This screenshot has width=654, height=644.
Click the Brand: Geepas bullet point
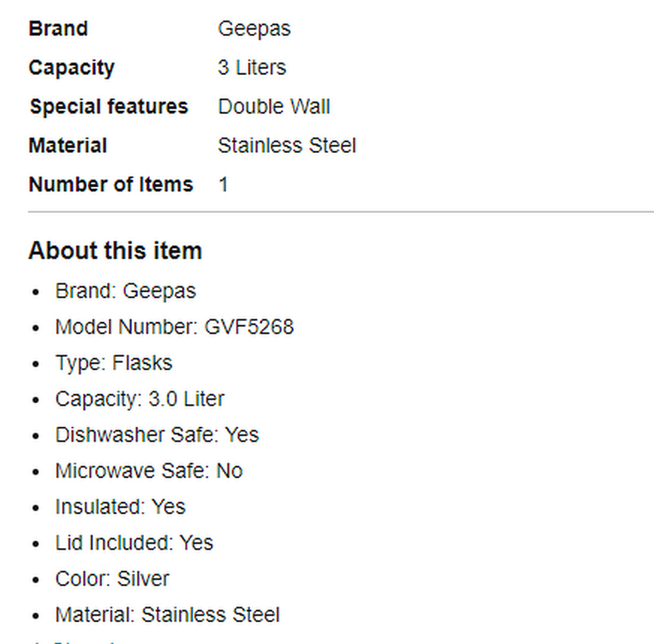point(126,291)
